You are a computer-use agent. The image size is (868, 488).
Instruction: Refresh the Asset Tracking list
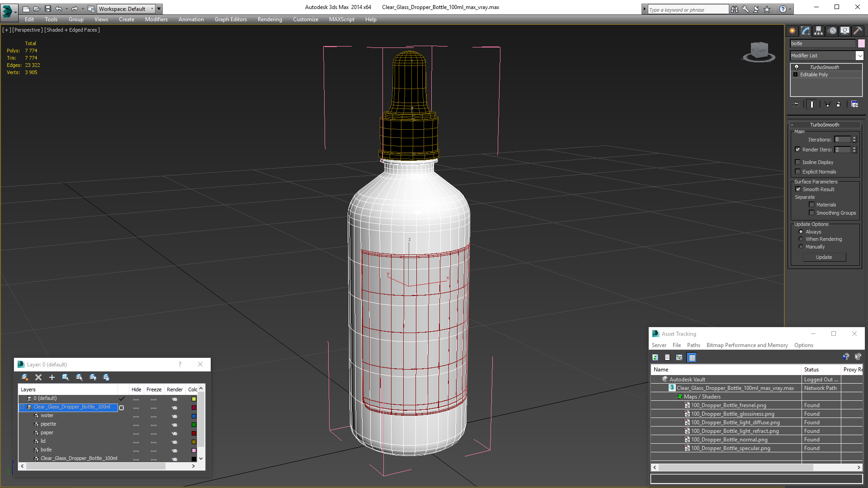[655, 357]
